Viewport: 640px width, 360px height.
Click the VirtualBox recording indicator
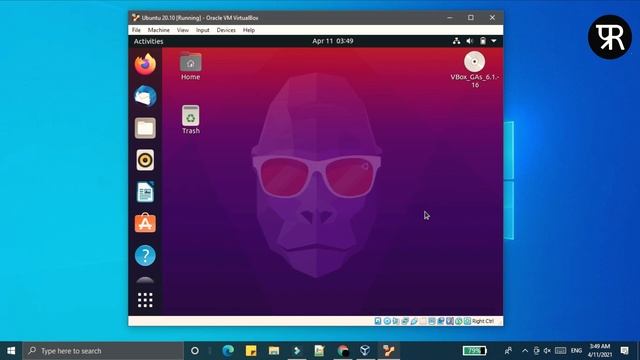(441, 321)
